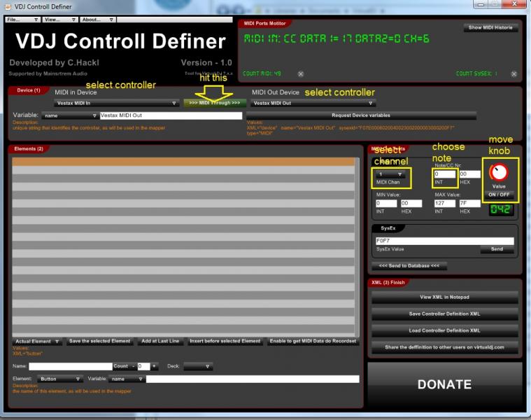Increase Count with the plus button
Screen dimensions: 531x420
[x=155, y=366]
